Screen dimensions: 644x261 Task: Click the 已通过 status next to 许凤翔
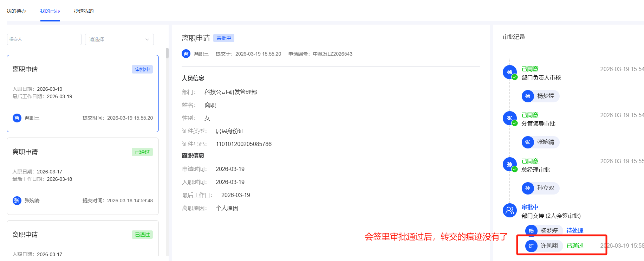pyautogui.click(x=575, y=246)
